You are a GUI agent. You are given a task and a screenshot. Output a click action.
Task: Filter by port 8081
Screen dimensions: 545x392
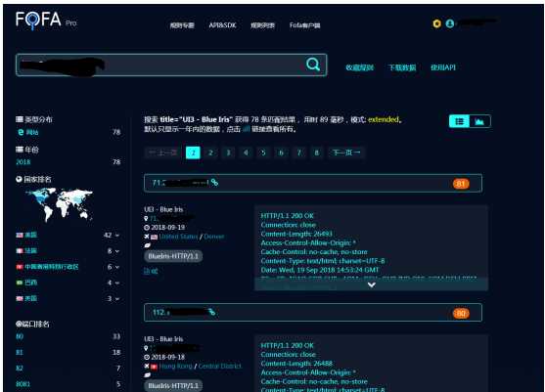[23, 384]
